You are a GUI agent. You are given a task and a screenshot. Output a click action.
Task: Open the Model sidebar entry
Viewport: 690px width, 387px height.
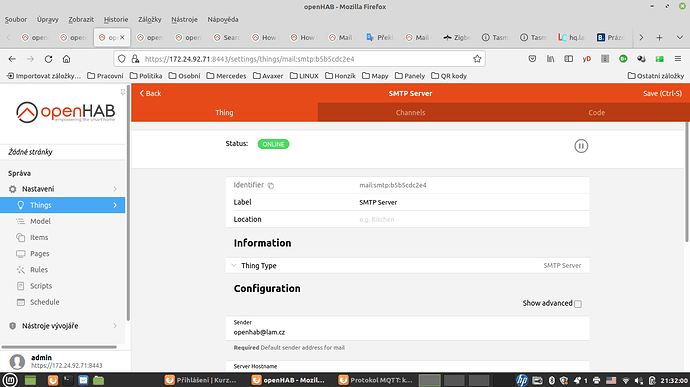click(62, 221)
